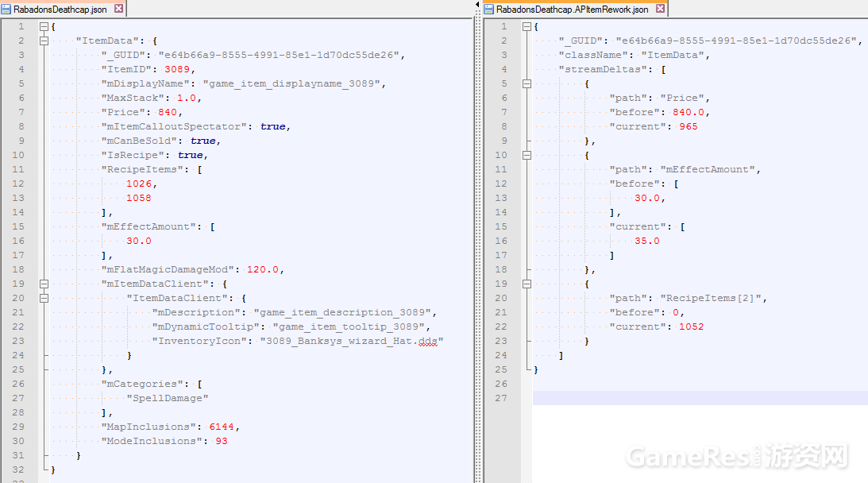Close the RabadonsDeathcap.json tab

(x=118, y=8)
